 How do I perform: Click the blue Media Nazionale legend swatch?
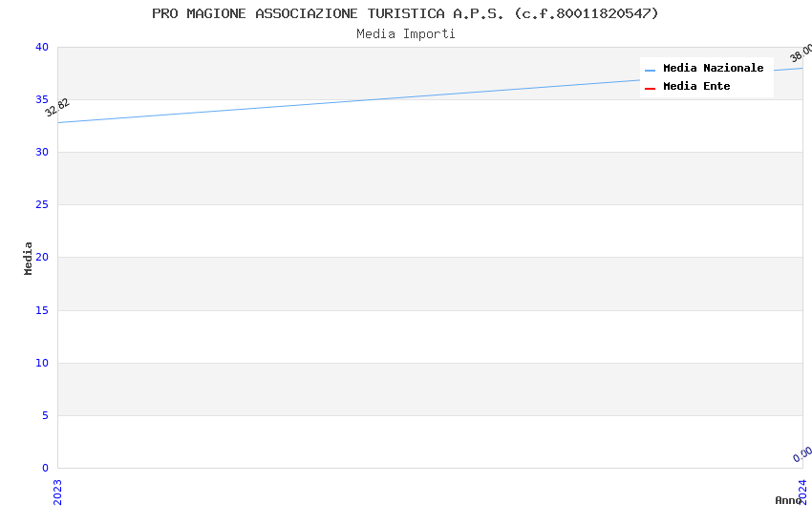(x=650, y=70)
